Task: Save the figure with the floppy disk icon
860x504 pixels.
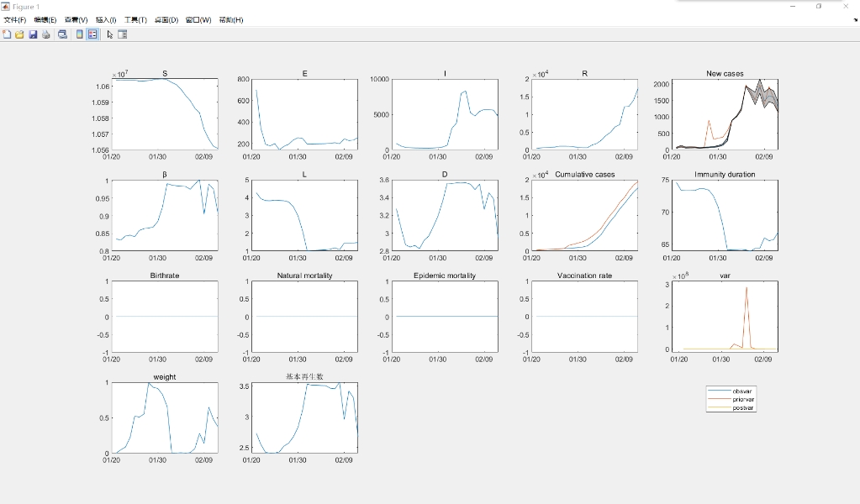Action: tap(33, 34)
